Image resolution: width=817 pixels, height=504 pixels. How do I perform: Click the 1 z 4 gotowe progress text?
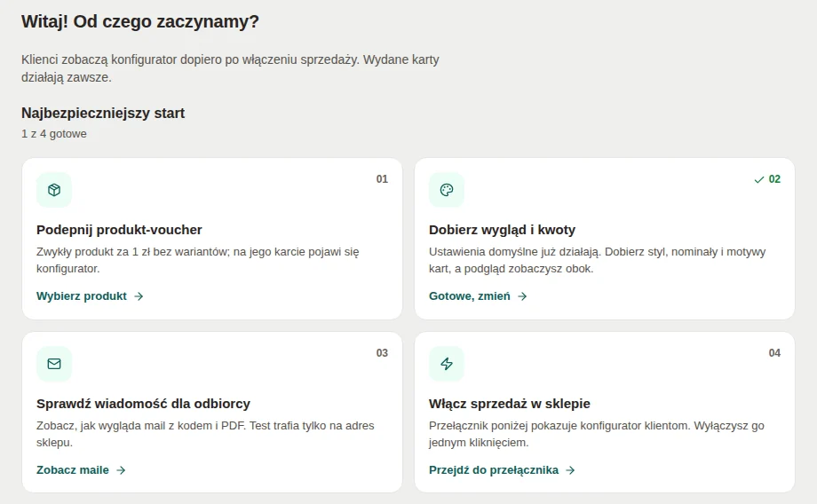[x=53, y=134]
